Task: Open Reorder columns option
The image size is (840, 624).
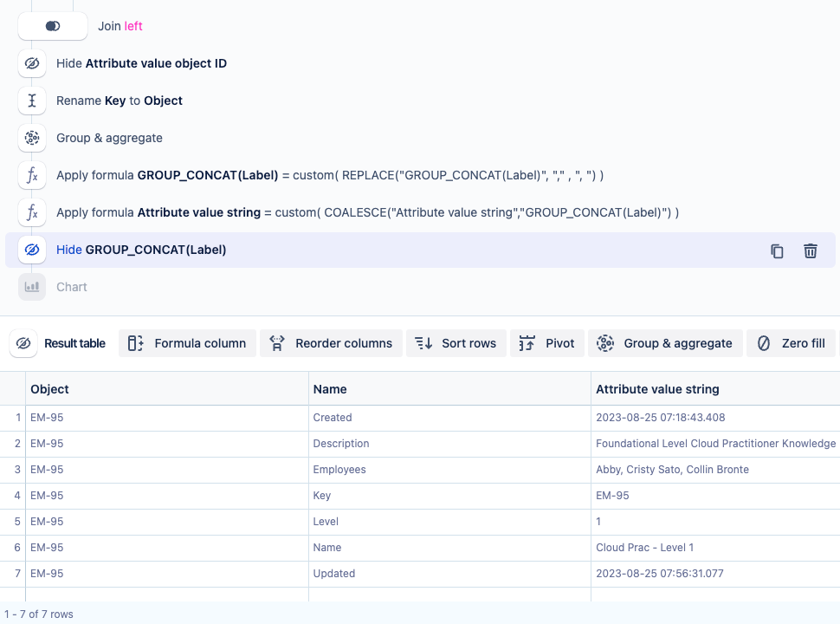Action: tap(332, 343)
